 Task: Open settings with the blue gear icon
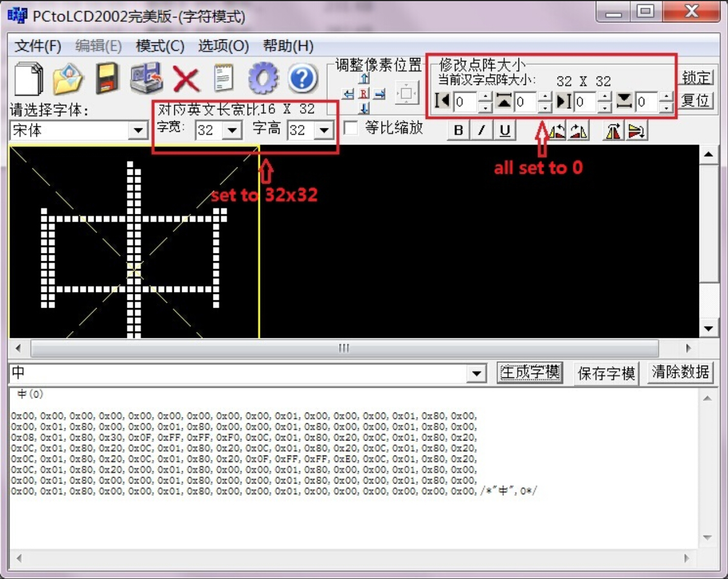point(263,79)
